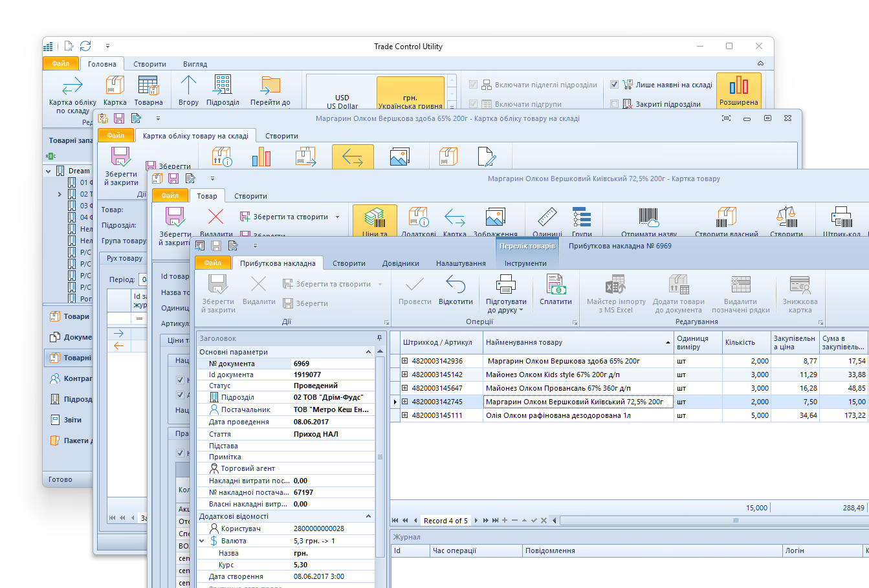The height and width of the screenshot is (588, 869).
Task: Click the refresh icon in the main title bar
Action: (85, 46)
